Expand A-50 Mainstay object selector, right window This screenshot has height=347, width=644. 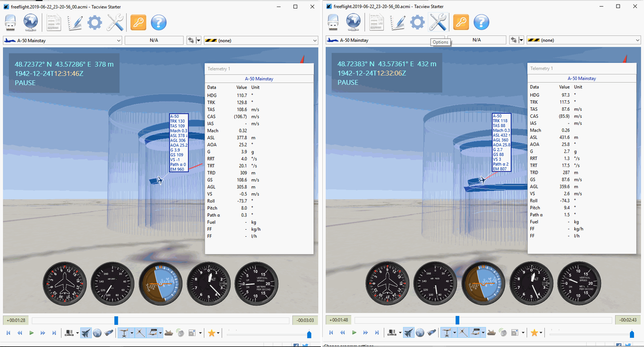[x=385, y=40]
